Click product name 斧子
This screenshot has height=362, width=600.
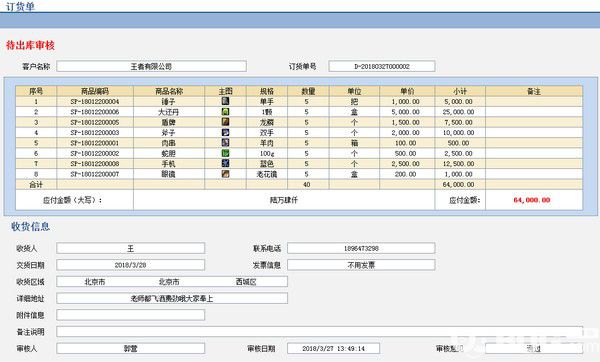click(x=168, y=132)
